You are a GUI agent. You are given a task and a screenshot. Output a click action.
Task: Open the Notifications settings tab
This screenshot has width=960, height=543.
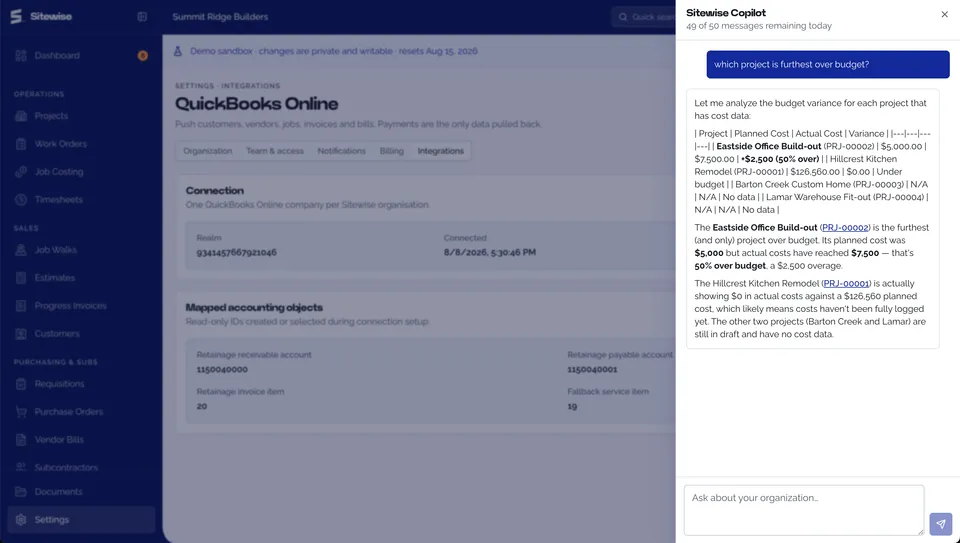click(341, 151)
